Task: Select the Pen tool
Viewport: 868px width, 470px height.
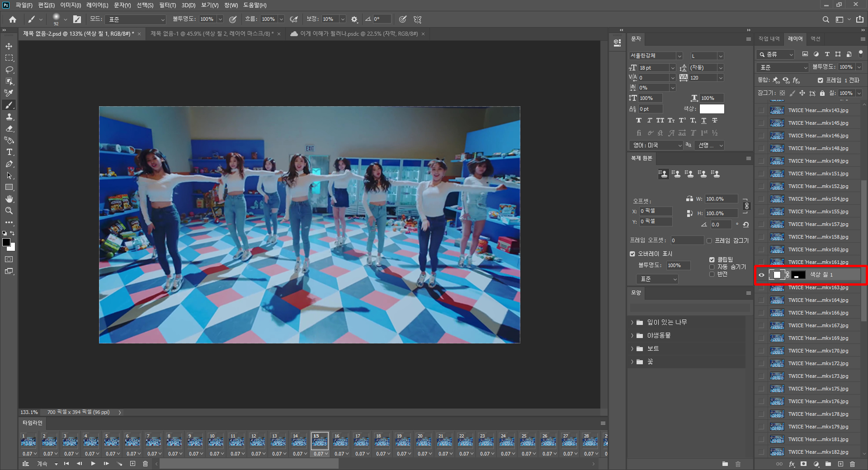Action: pyautogui.click(x=9, y=164)
